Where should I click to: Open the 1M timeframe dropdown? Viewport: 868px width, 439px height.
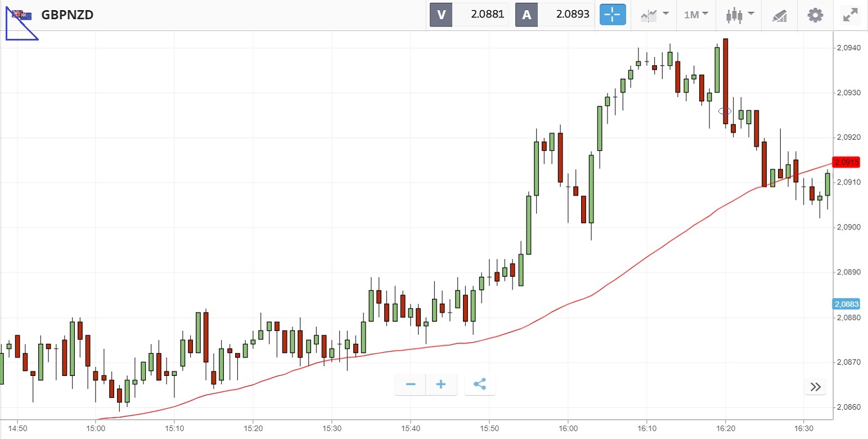(696, 15)
